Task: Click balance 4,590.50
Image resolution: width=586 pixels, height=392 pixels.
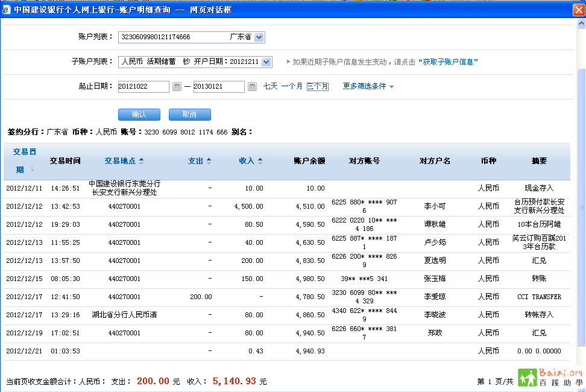Action: click(310, 224)
